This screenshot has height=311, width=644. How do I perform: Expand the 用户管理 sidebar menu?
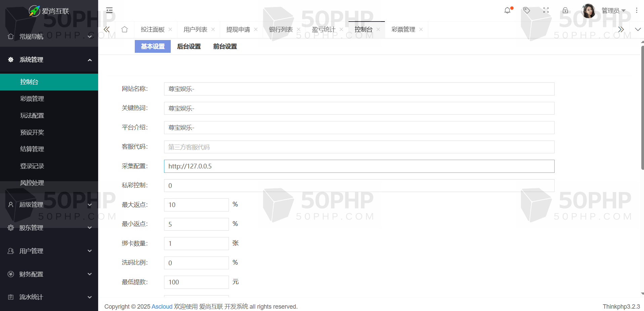coord(49,251)
